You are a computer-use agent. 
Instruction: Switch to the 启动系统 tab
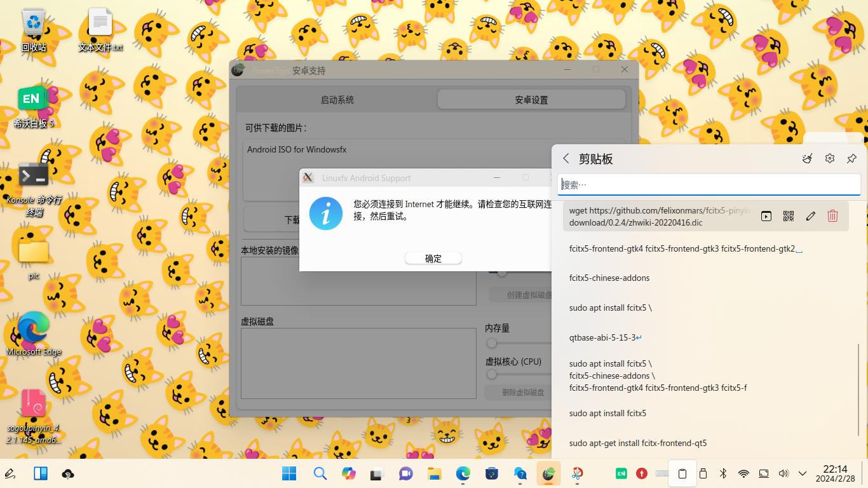point(337,100)
